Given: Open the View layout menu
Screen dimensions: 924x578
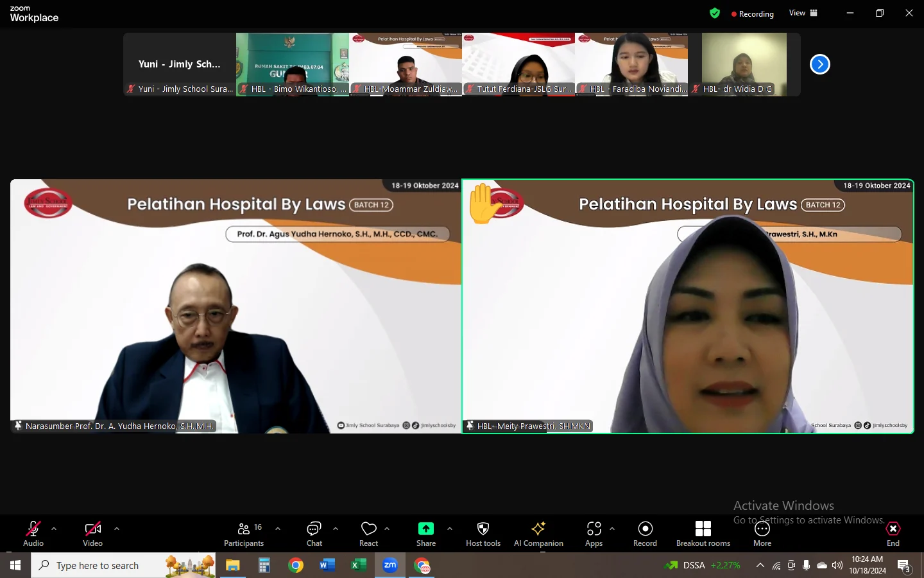Looking at the screenshot, I should (x=803, y=13).
